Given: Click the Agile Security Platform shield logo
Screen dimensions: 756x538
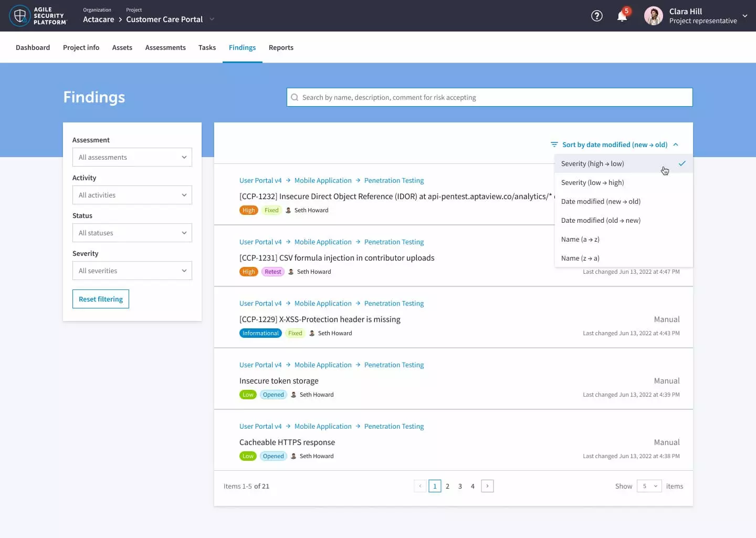Looking at the screenshot, I should [x=20, y=16].
